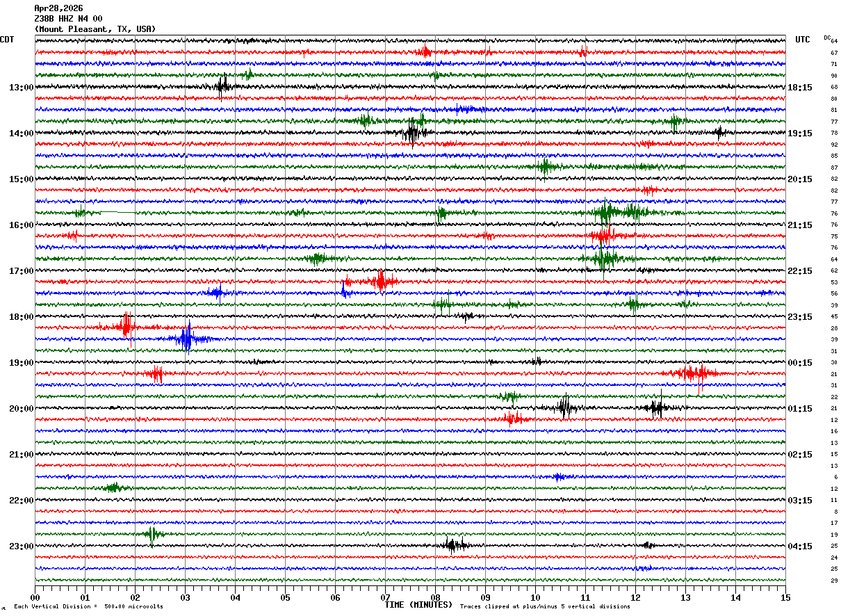Click the 13:00 CDT time label
The image size is (841, 616).
[x=21, y=88]
